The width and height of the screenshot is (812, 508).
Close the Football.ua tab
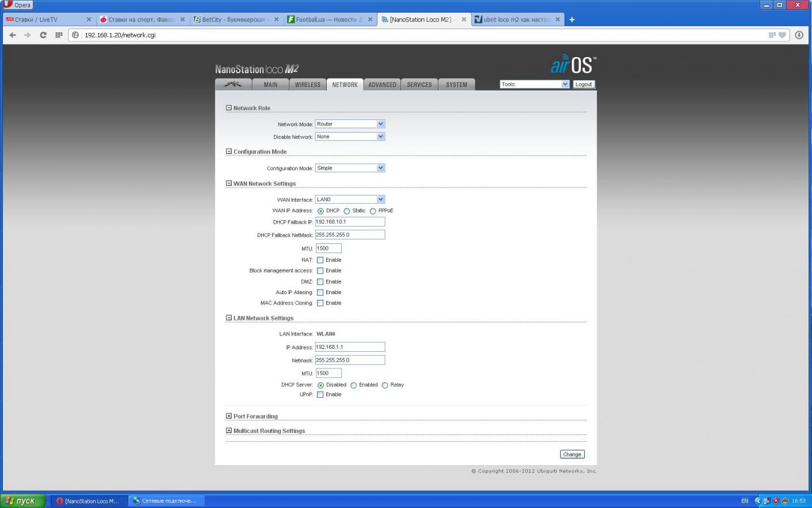tap(370, 20)
